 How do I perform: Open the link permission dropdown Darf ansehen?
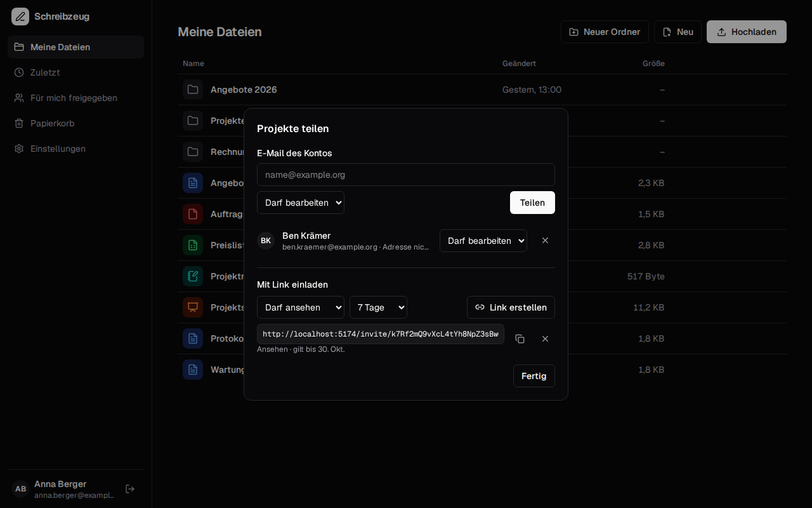click(301, 307)
